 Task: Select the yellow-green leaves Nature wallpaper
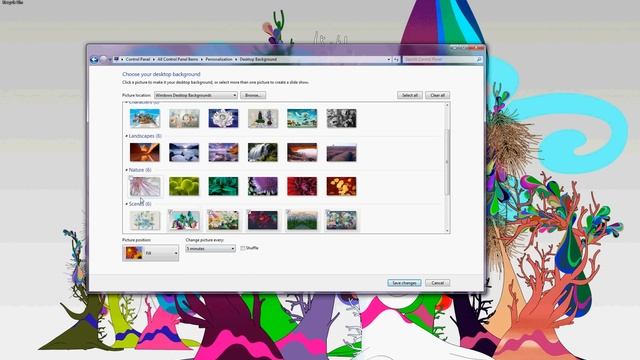click(184, 186)
